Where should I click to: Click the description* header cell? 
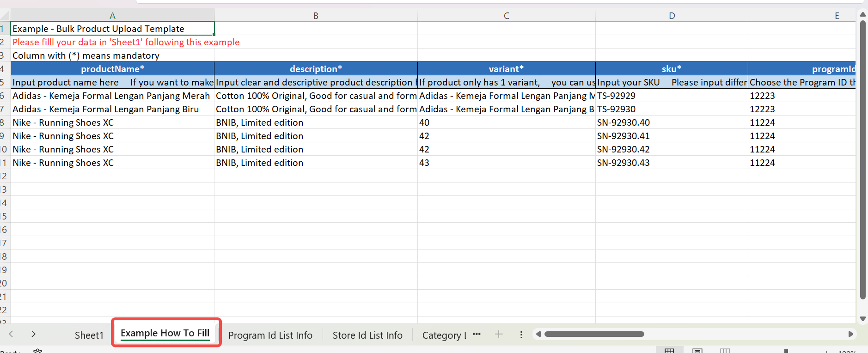pyautogui.click(x=316, y=69)
